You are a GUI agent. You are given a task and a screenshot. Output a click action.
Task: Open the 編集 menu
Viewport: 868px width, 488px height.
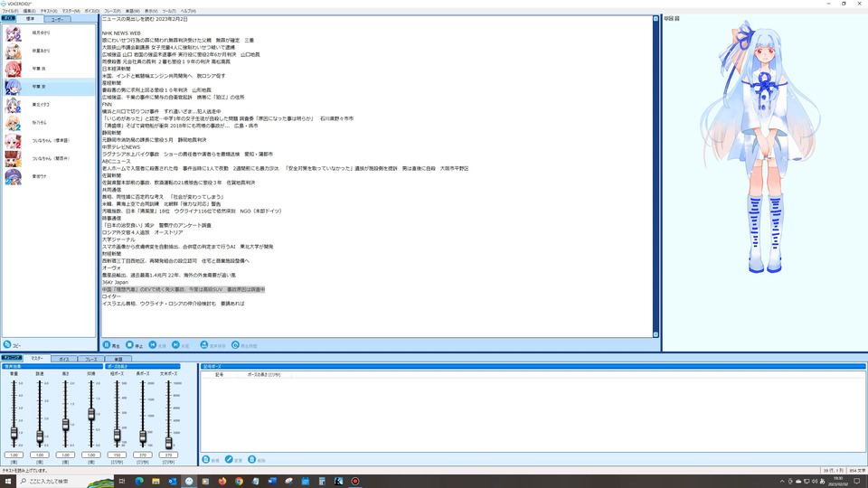coord(29,11)
